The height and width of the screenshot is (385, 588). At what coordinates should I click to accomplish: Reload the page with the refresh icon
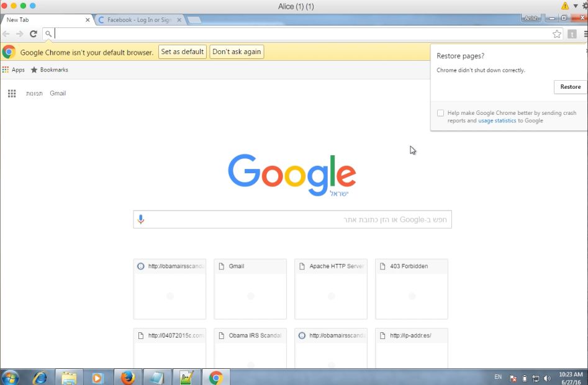[x=34, y=34]
